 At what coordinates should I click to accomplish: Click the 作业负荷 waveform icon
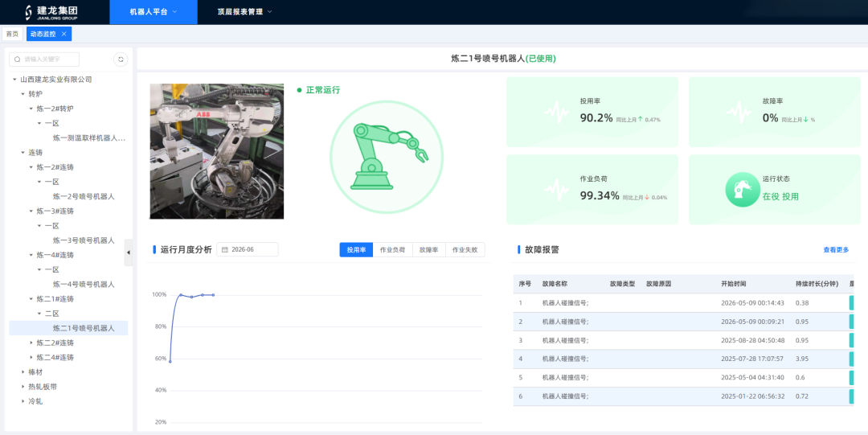(556, 190)
